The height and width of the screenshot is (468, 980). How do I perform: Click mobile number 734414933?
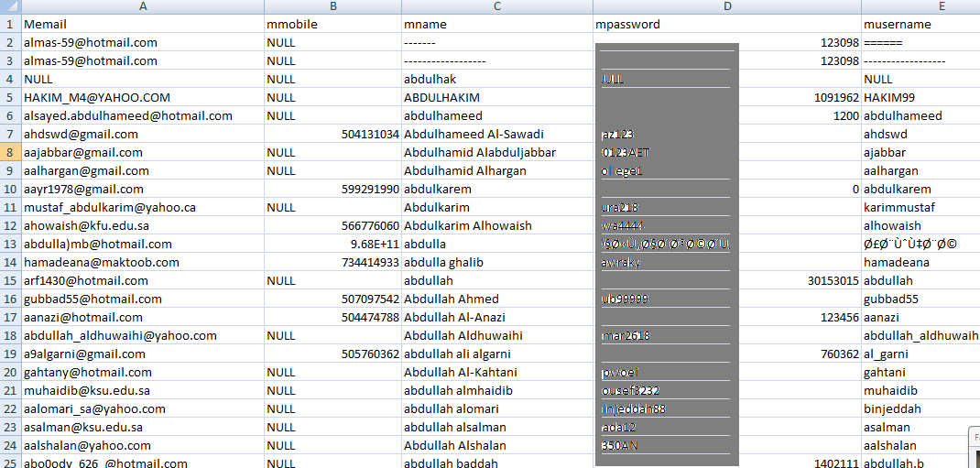[x=333, y=263]
